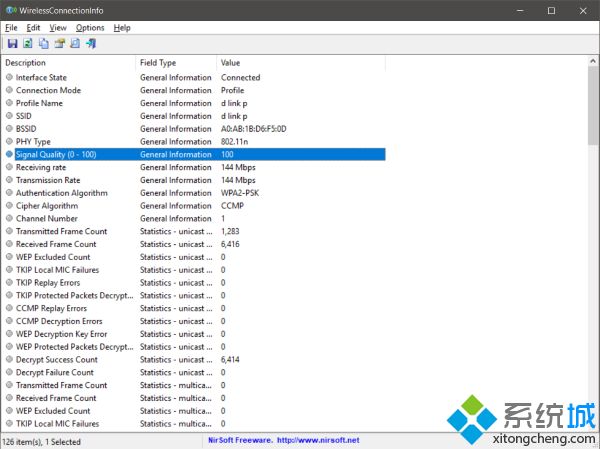This screenshot has height=449, width=600.
Task: Click the bullet icon beside Profile Name
Action: pyautogui.click(x=10, y=103)
